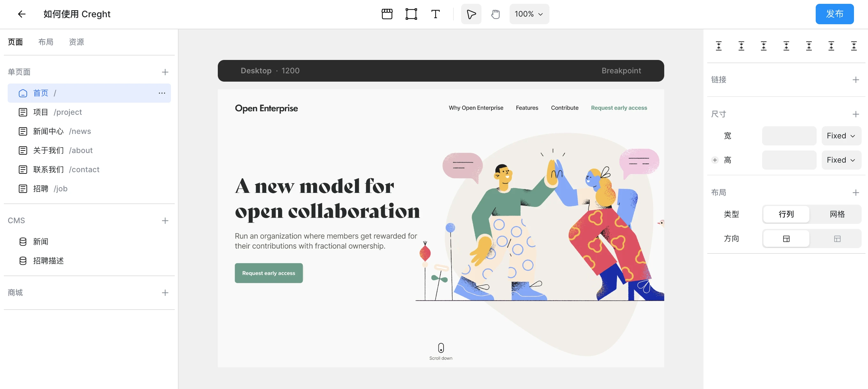
Task: Add a new CMS collection
Action: pyautogui.click(x=165, y=221)
